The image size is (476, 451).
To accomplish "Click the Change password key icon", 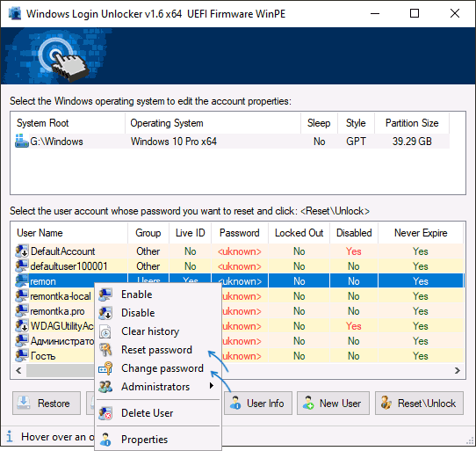I will click(105, 368).
